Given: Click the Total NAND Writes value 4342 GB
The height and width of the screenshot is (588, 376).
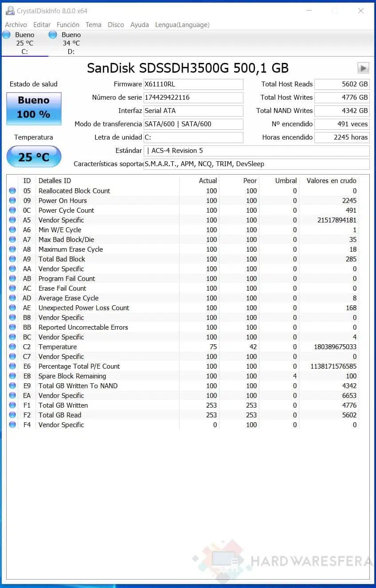Looking at the screenshot, I should [342, 111].
